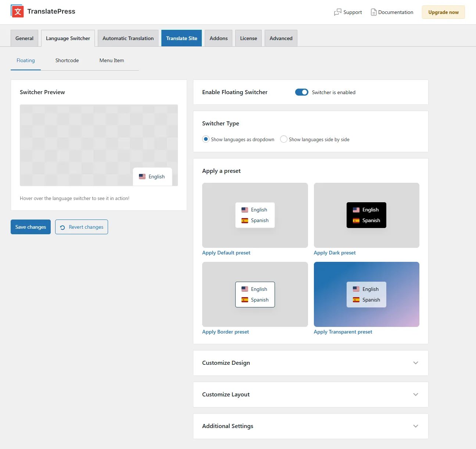Click the Customize Layout heading
The width and height of the screenshot is (476, 449).
click(x=226, y=395)
